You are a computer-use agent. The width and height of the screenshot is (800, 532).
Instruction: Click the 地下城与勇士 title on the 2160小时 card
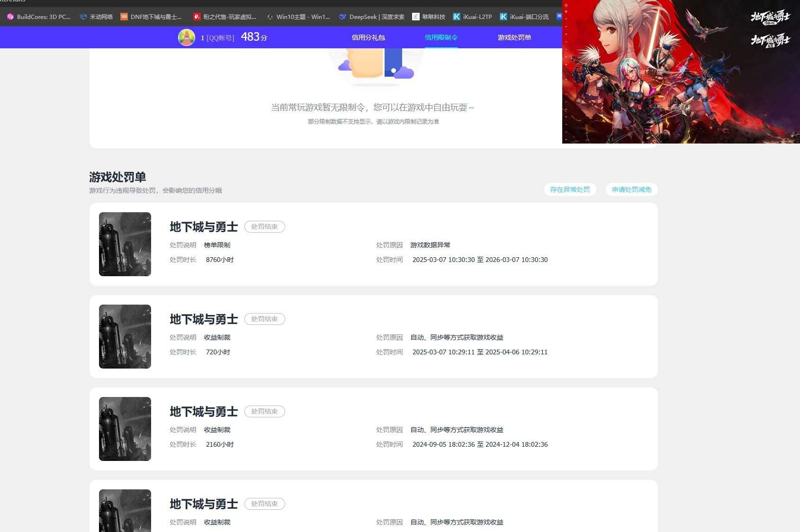coord(204,412)
